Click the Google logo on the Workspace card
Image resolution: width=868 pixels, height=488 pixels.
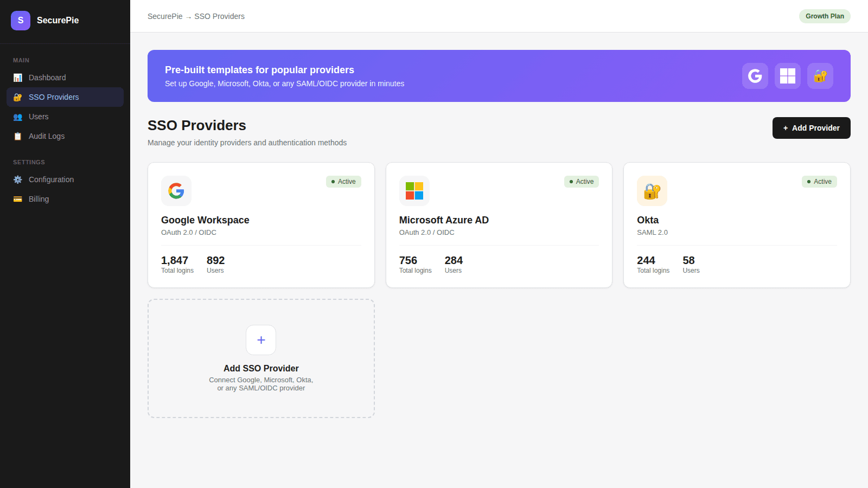pyautogui.click(x=176, y=191)
